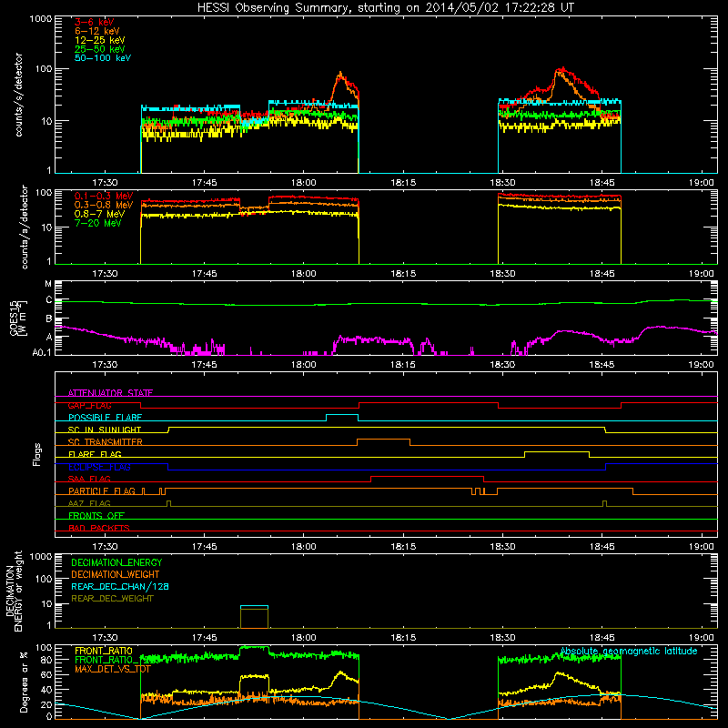Viewport: 728px width, 728px height.
Task: Click the REAR_DEC_CHAN/128 legend entry
Action: pyautogui.click(x=120, y=586)
